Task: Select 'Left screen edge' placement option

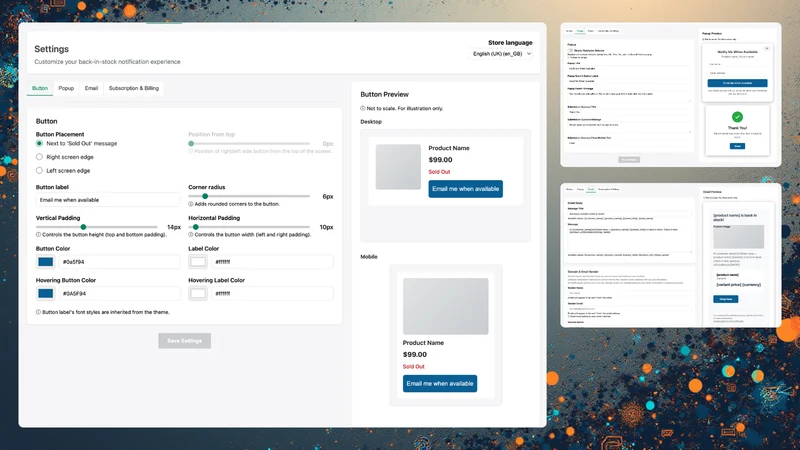Action: [39, 170]
